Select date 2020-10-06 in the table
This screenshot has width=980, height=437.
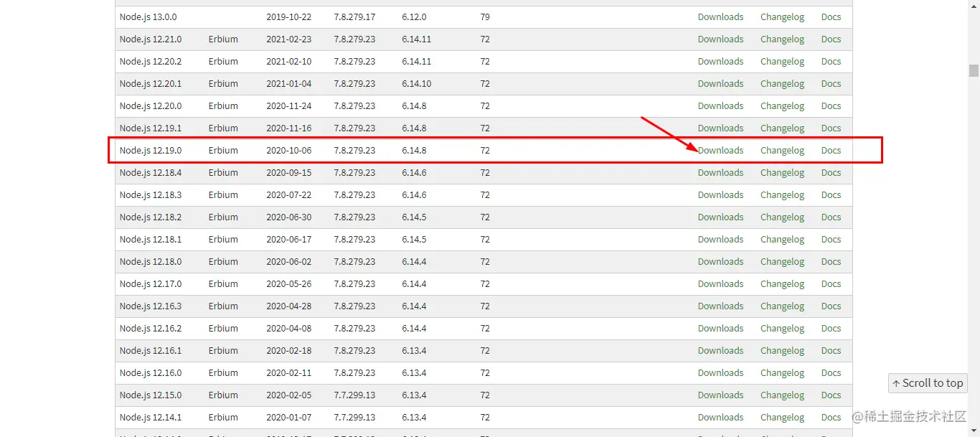(x=288, y=151)
